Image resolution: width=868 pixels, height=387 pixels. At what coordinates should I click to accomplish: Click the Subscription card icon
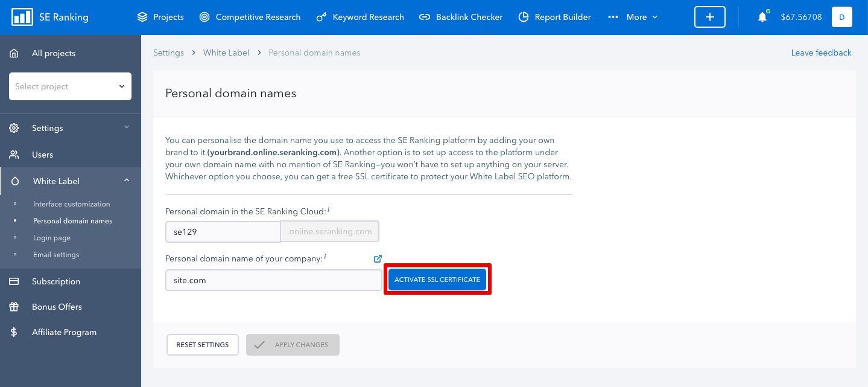click(14, 281)
